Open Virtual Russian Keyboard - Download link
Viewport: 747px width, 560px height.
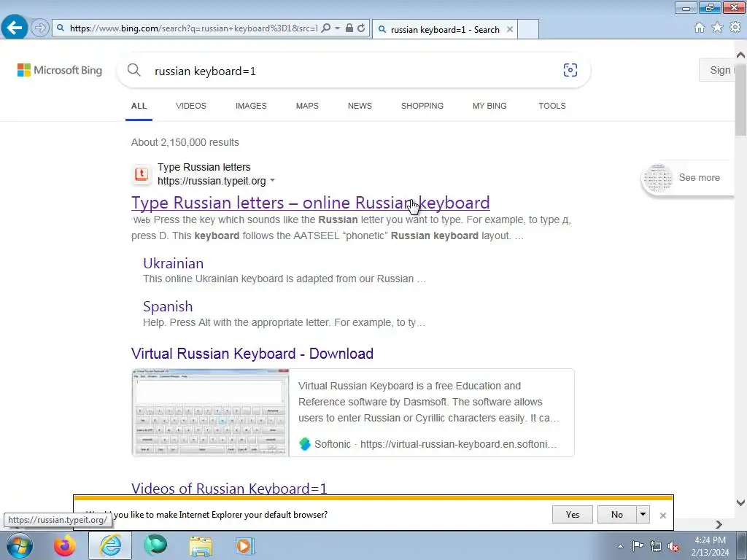tap(252, 354)
